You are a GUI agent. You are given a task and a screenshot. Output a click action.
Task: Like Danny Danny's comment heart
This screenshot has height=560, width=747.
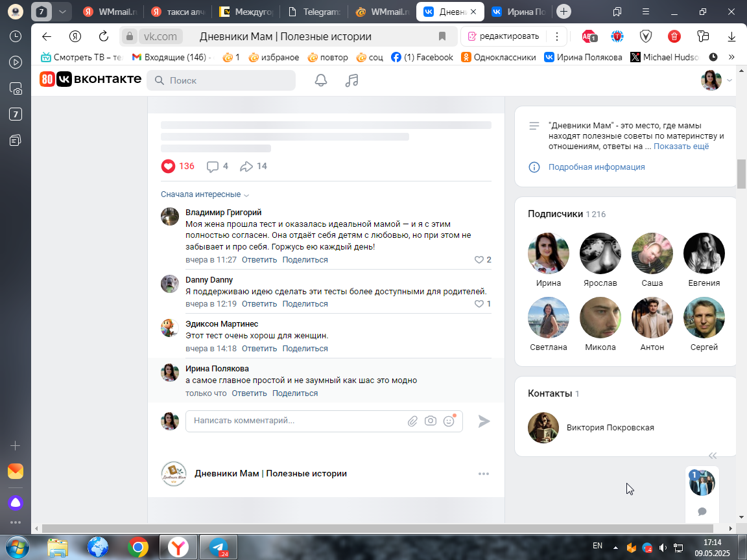point(479,304)
